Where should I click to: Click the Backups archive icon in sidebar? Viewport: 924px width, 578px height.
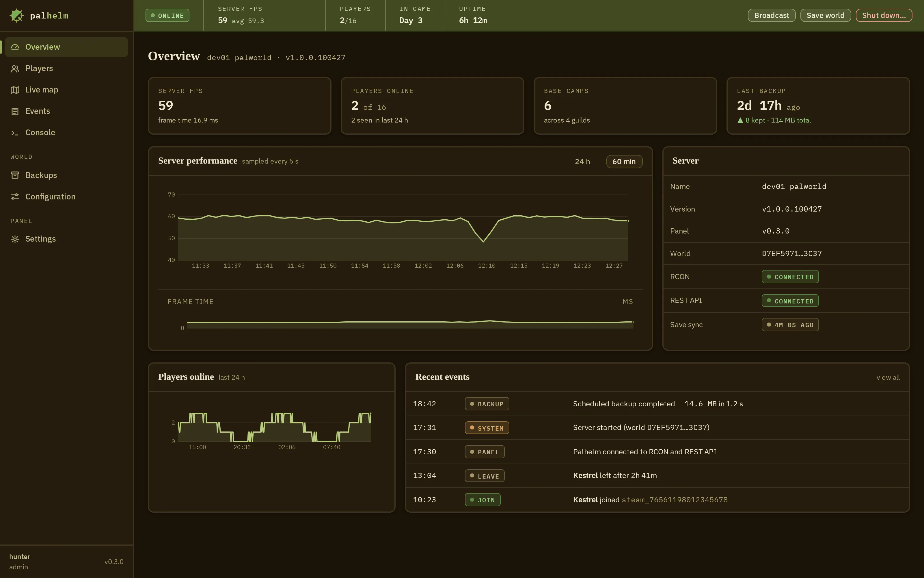coord(15,175)
